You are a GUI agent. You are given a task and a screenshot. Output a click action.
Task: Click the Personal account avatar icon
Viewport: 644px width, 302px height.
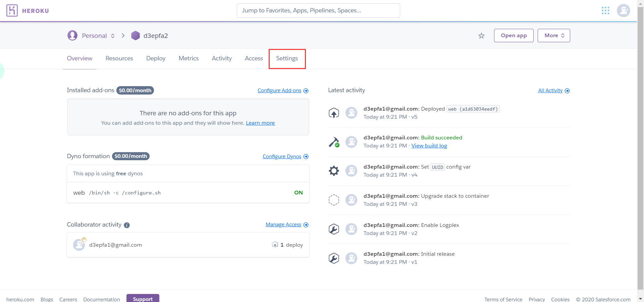pyautogui.click(x=72, y=35)
